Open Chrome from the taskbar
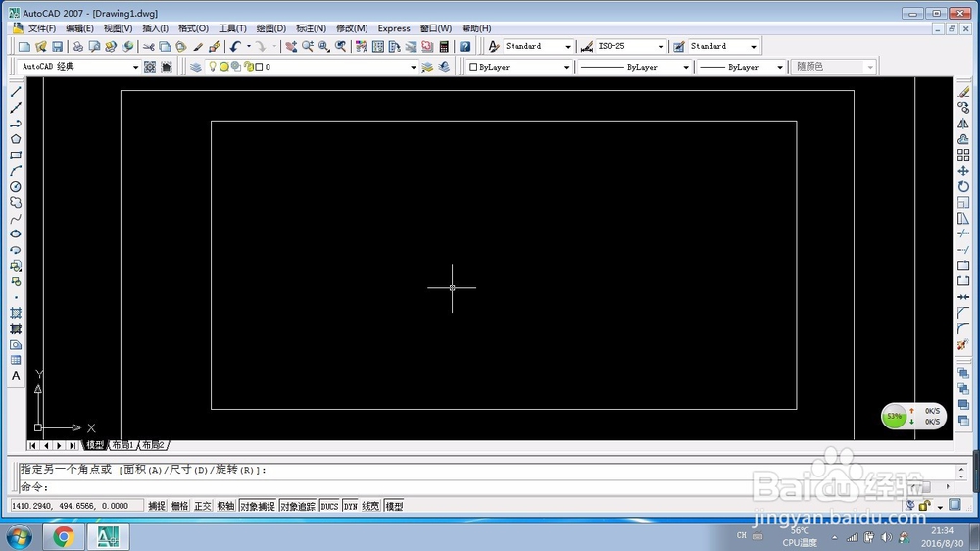This screenshot has height=551, width=980. 63,536
